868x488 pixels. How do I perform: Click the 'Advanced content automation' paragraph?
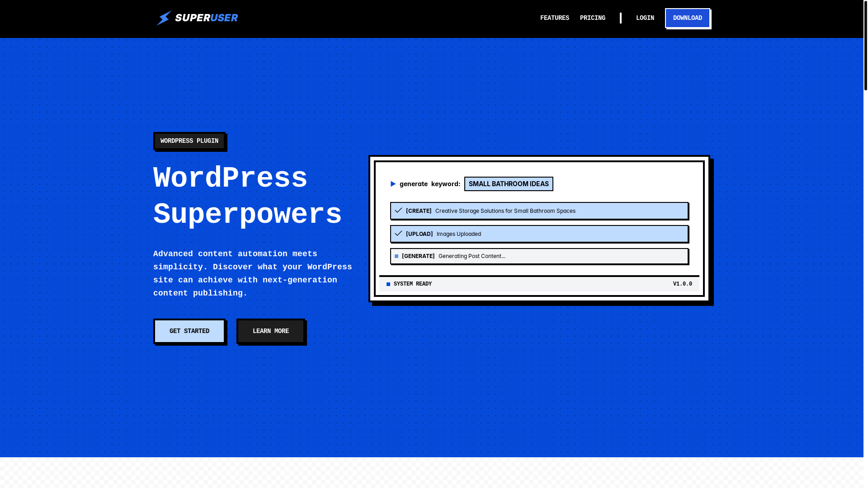tap(253, 273)
